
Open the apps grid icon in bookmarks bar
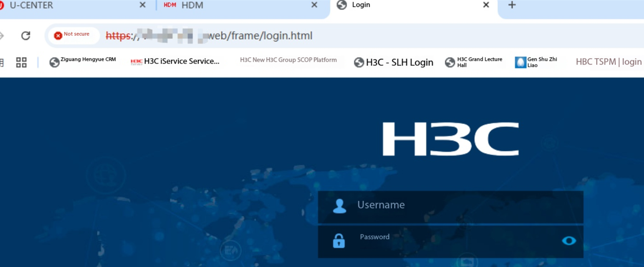[21, 62]
